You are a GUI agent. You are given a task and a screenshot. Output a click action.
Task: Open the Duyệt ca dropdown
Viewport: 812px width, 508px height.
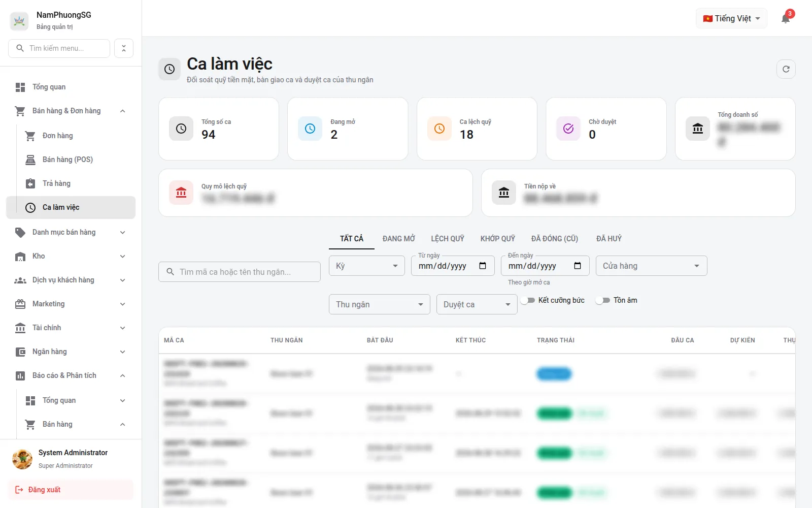pos(477,304)
